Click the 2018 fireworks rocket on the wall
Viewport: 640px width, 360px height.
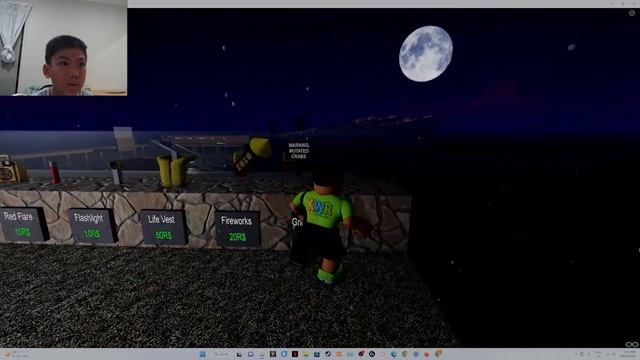pos(251,156)
